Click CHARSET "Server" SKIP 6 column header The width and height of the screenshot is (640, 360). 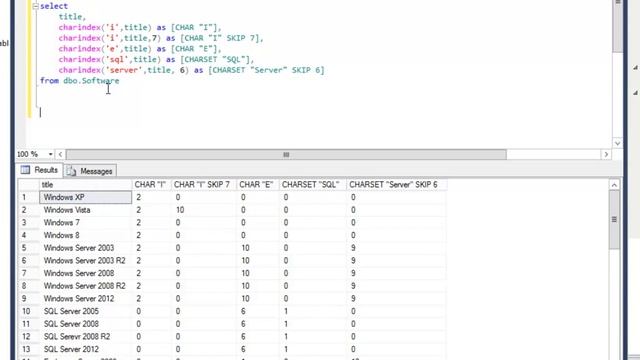[x=396, y=185]
